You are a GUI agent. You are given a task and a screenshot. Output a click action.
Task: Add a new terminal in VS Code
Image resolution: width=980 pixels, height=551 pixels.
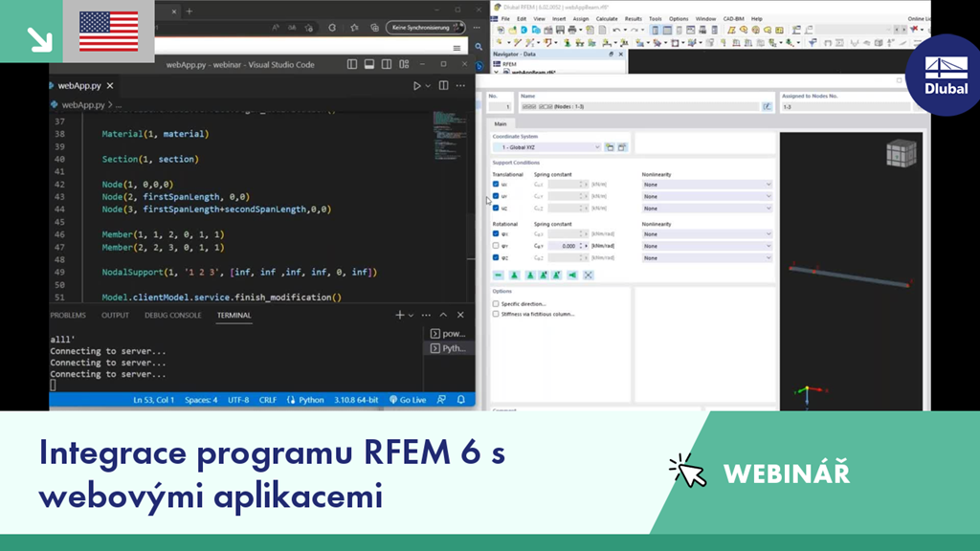(x=399, y=315)
